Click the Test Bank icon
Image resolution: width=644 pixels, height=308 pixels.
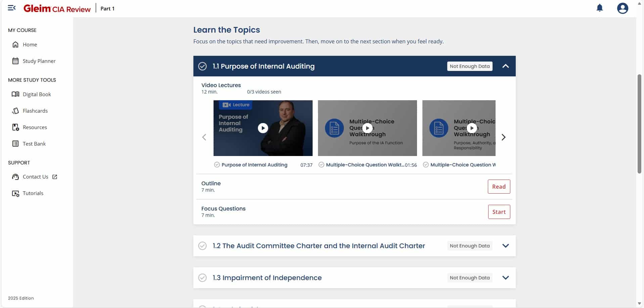click(x=15, y=144)
